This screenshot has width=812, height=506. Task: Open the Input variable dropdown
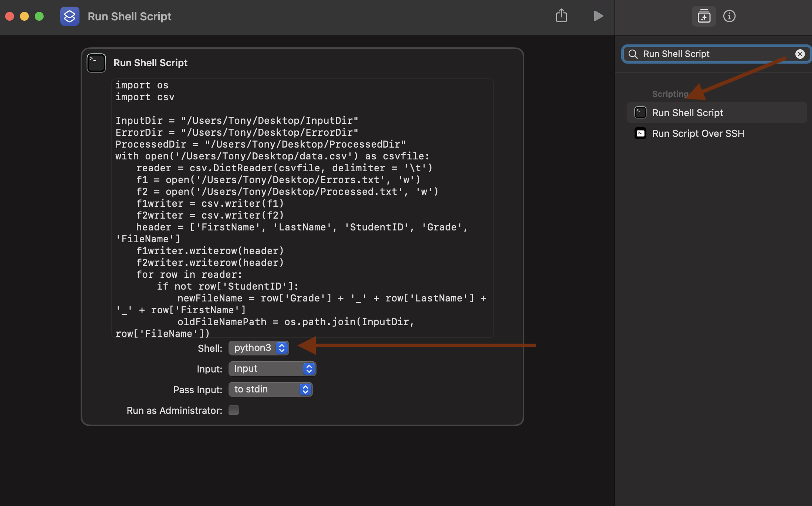click(272, 369)
